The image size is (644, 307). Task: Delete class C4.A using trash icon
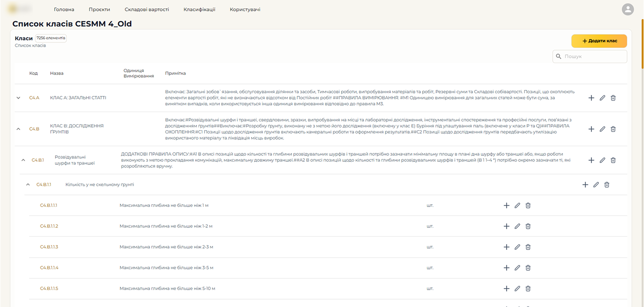(x=613, y=98)
